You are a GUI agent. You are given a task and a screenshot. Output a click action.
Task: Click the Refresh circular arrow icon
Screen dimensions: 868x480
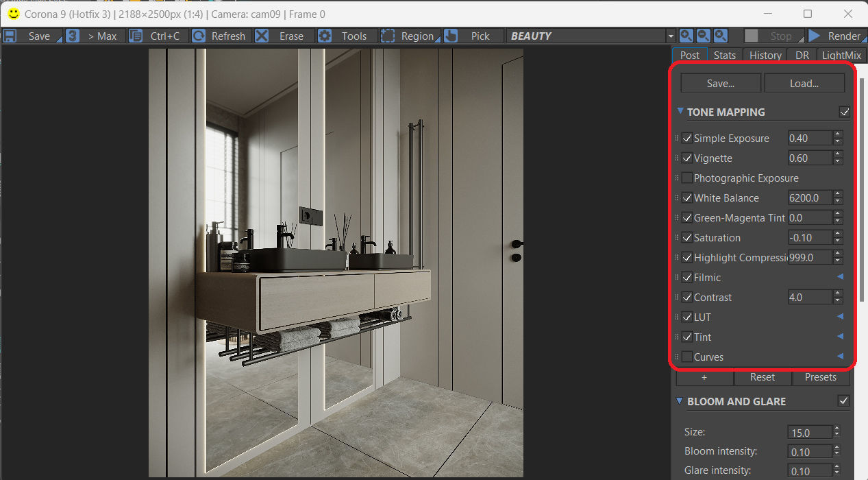point(199,36)
